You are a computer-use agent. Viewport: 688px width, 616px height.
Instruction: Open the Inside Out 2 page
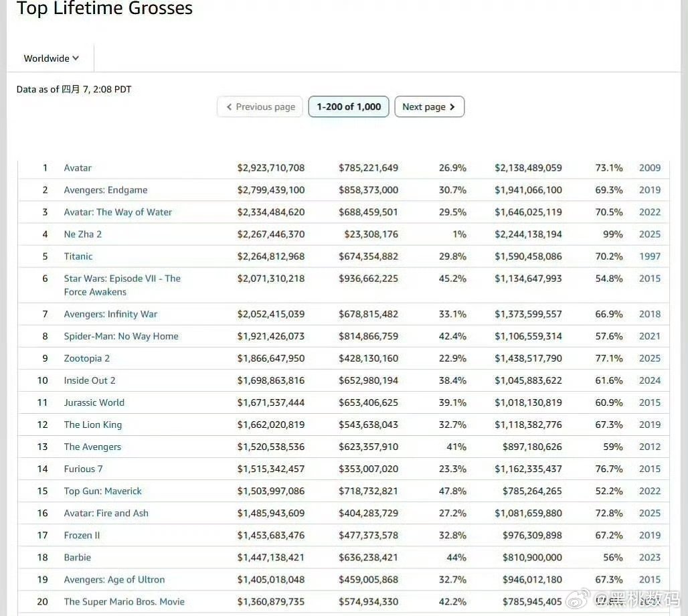click(90, 380)
